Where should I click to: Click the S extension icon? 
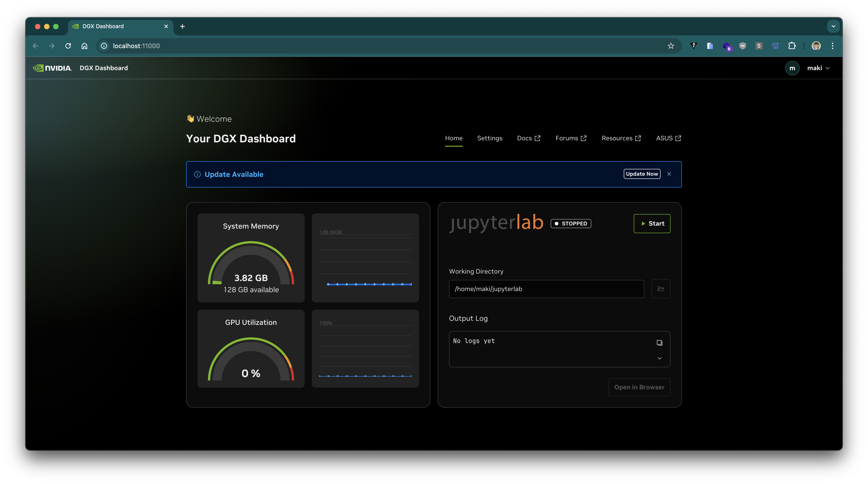point(759,46)
